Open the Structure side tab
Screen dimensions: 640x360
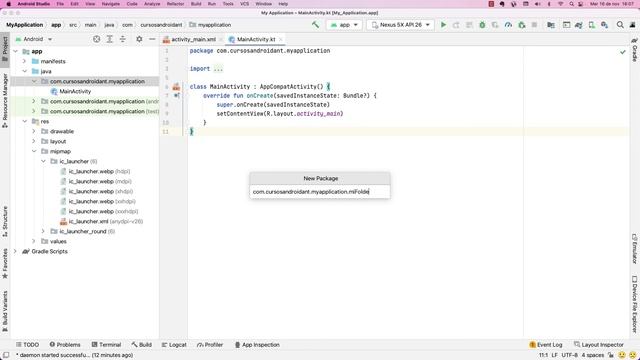[5, 221]
